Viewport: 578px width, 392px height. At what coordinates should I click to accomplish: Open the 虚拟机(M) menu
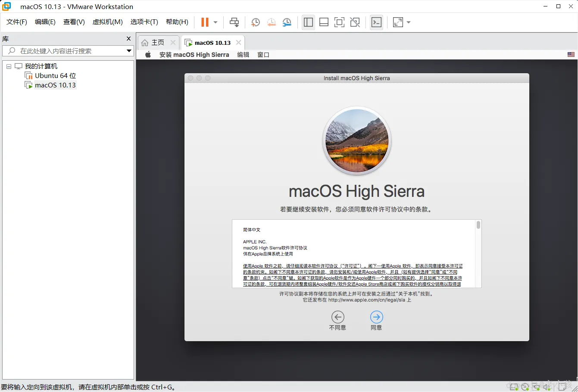point(108,22)
